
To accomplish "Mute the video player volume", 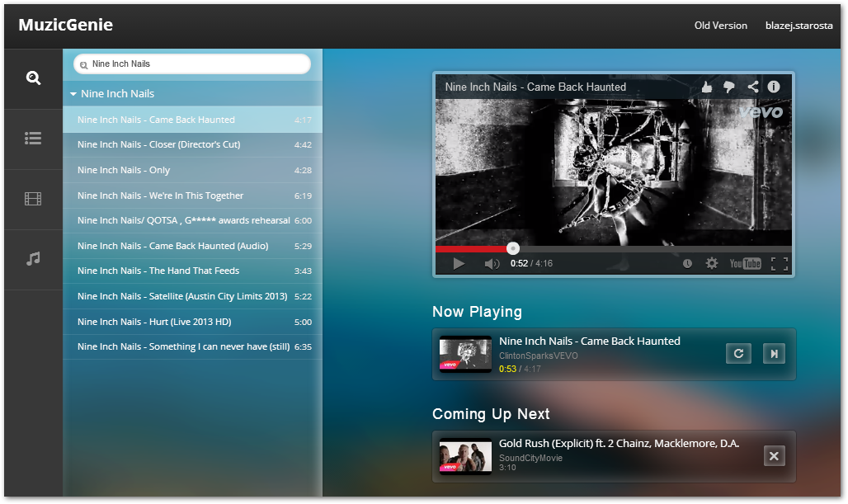I will pos(492,264).
